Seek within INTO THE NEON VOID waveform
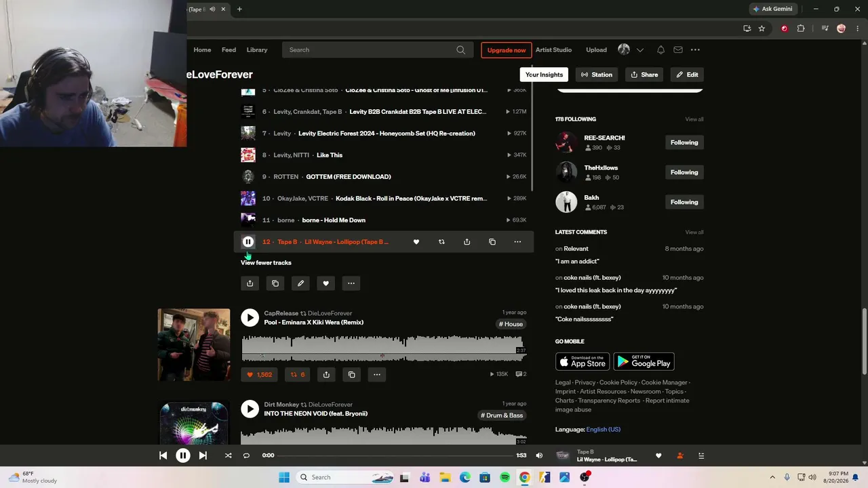The image size is (868, 488). 384,435
